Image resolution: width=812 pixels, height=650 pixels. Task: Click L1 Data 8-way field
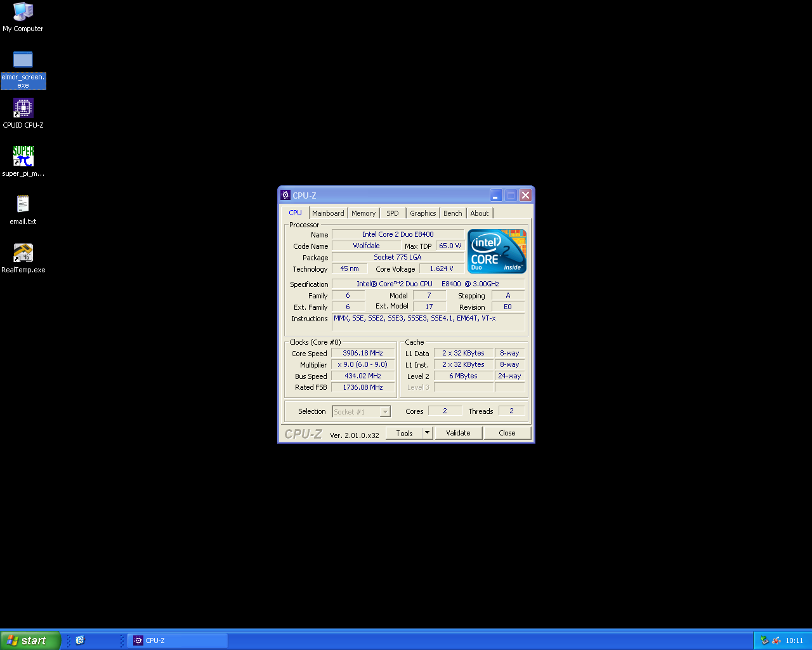(x=509, y=353)
